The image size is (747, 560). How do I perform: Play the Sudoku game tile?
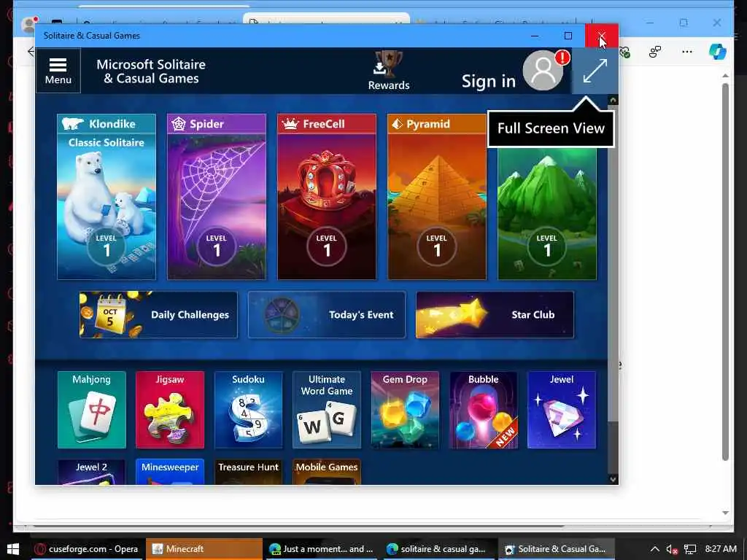(x=248, y=410)
